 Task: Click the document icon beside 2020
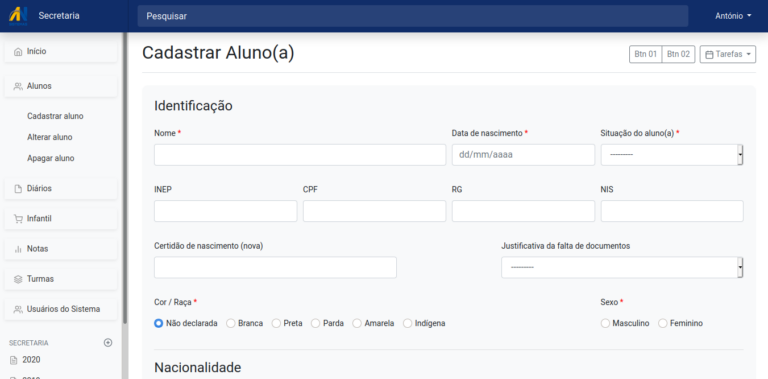click(14, 360)
